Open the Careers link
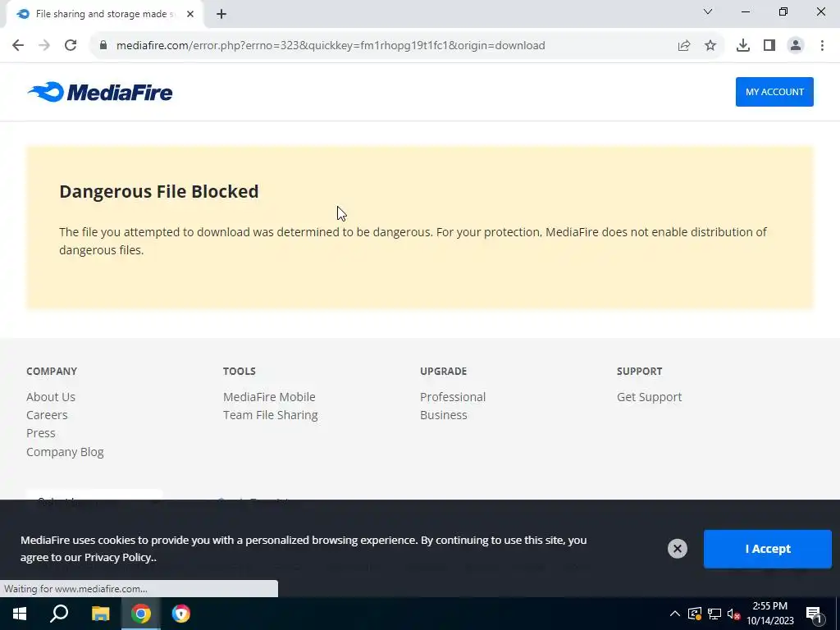This screenshot has height=630, width=840. click(47, 415)
